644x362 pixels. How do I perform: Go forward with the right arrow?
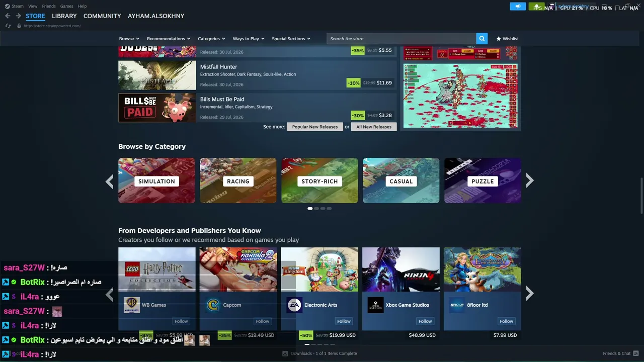click(x=18, y=16)
